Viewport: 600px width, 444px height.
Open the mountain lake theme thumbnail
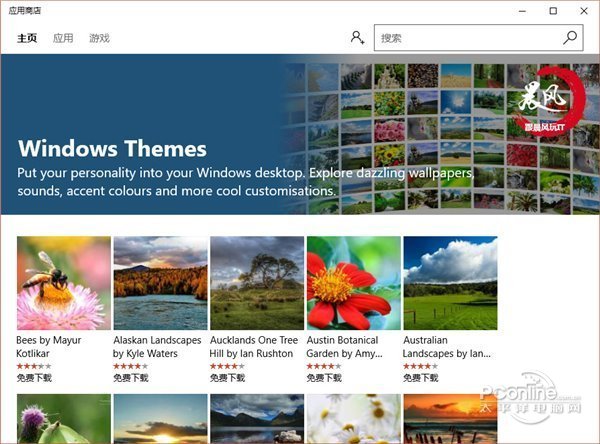pos(257,419)
